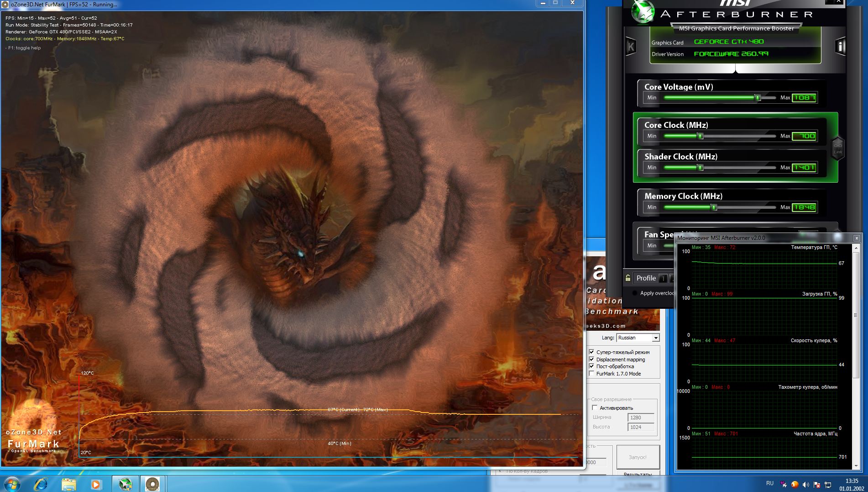This screenshot has width=868, height=492.
Task: Click the Afterburner tray icon
Action: [784, 484]
